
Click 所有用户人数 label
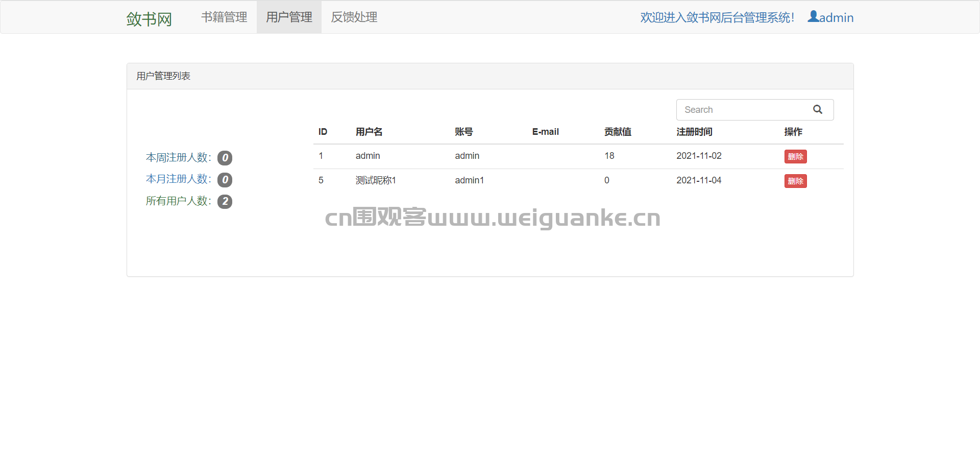coord(179,201)
